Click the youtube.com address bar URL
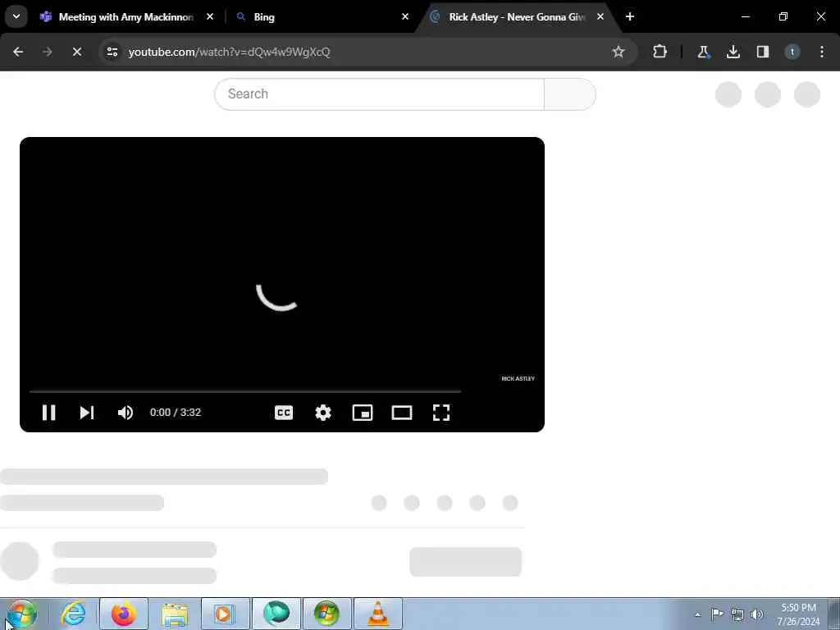The width and height of the screenshot is (840, 630). [230, 52]
